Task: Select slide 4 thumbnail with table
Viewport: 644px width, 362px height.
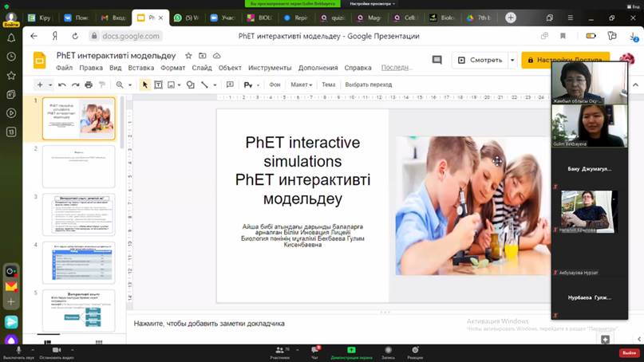Action: click(79, 262)
